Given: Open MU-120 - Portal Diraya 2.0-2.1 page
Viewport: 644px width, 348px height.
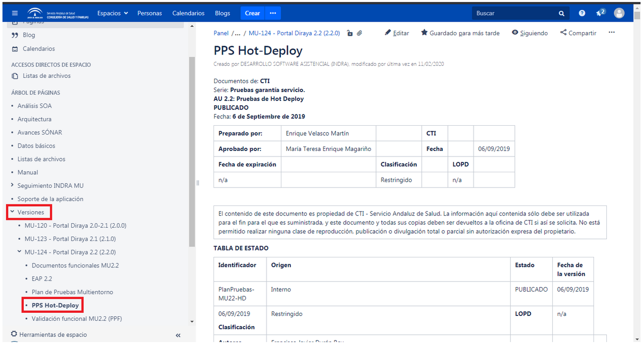Looking at the screenshot, I should pos(75,226).
